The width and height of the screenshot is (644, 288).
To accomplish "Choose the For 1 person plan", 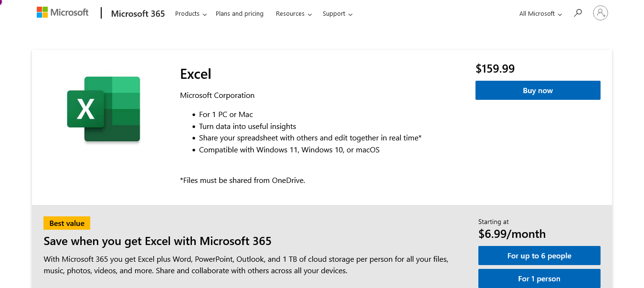I will click(539, 279).
